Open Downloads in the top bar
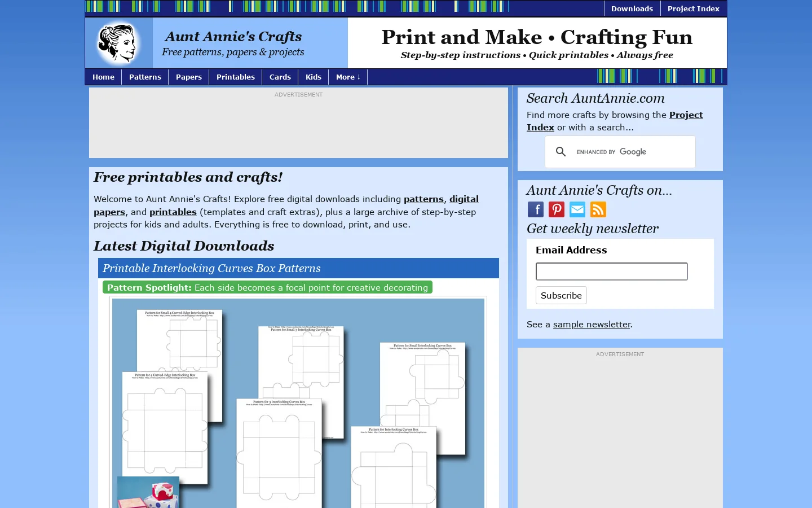 pyautogui.click(x=632, y=8)
